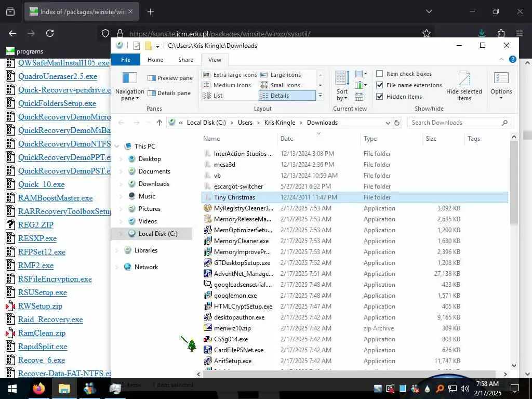Image resolution: width=532 pixels, height=399 pixels.
Task: Open the RSFileEncryption.exe link
Action: click(x=55, y=279)
